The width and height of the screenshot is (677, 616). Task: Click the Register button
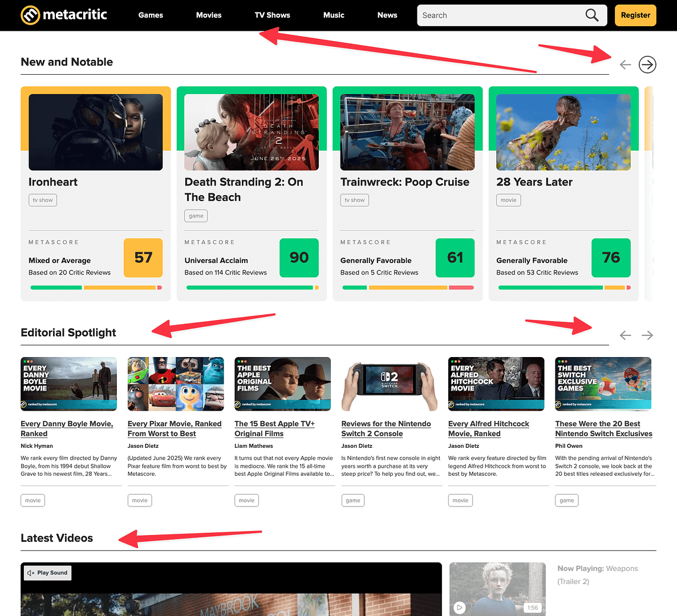click(x=635, y=15)
